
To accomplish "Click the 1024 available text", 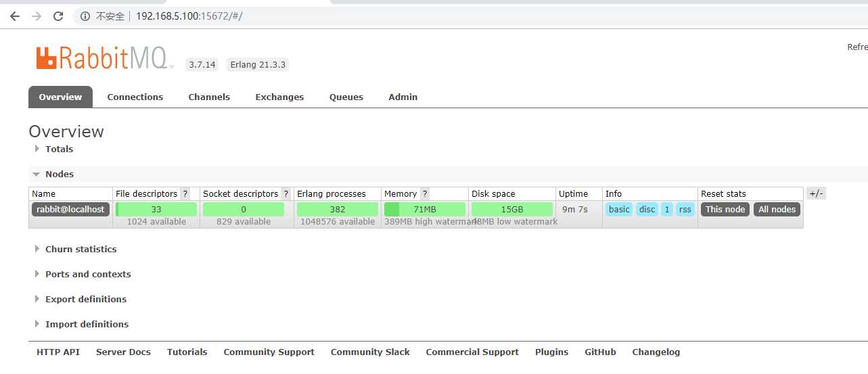I will tap(156, 222).
